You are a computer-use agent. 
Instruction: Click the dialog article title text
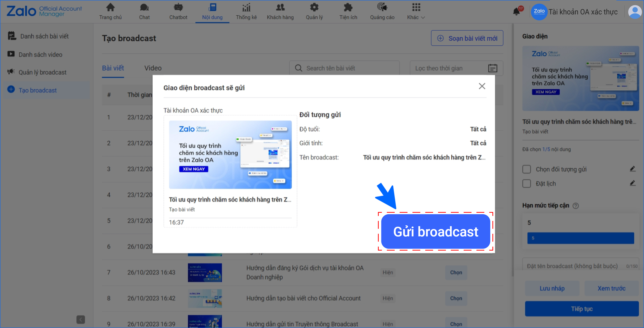coord(230,199)
